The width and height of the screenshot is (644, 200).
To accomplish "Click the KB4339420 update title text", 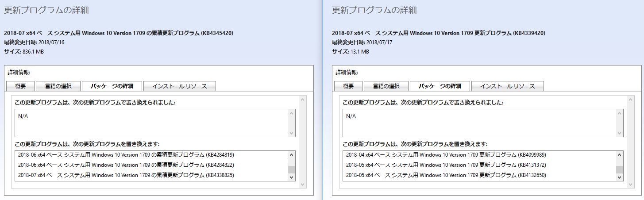I will coord(439,33).
